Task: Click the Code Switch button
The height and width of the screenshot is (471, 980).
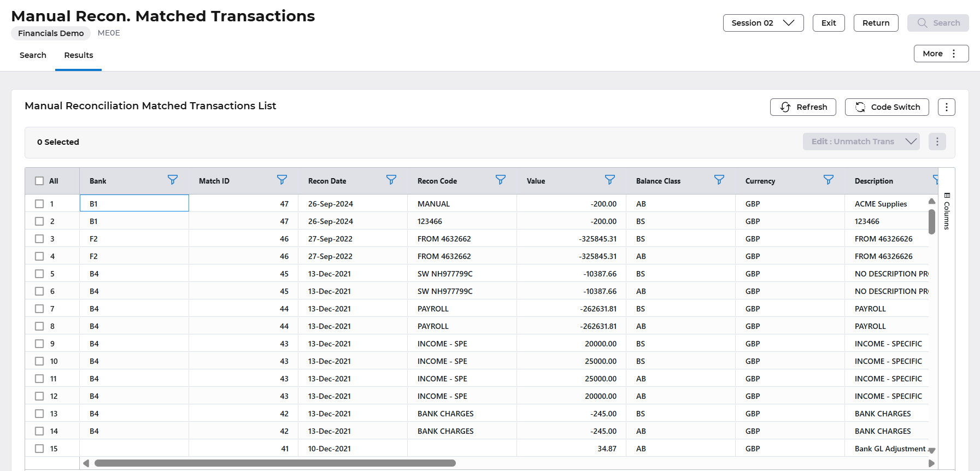Action: [887, 107]
